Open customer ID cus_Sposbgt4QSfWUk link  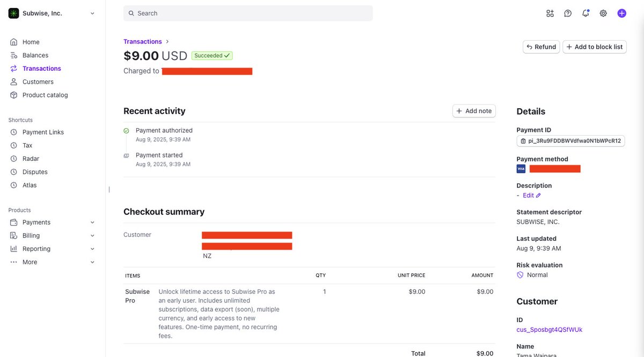tap(550, 330)
